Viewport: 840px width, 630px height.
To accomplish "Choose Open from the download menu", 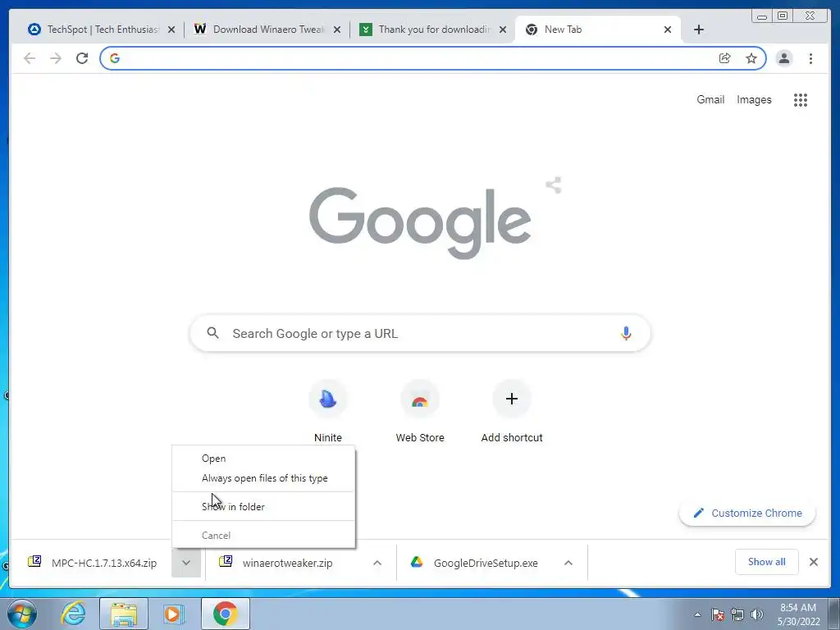I will (x=263, y=459).
